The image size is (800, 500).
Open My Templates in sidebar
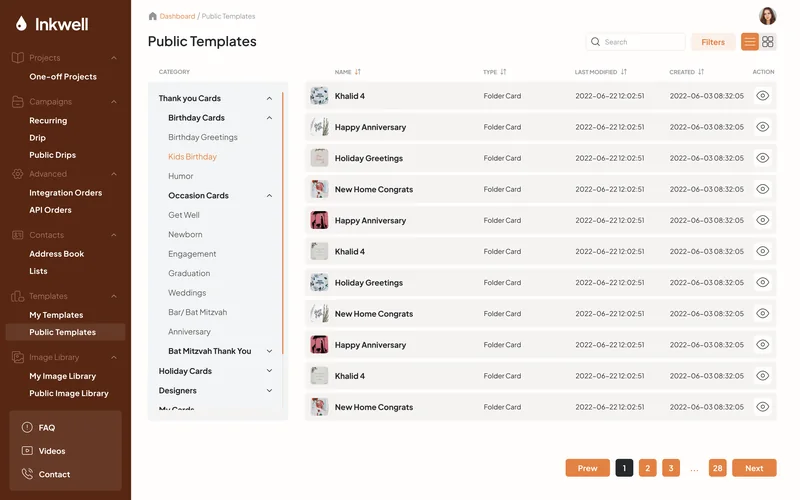56,315
